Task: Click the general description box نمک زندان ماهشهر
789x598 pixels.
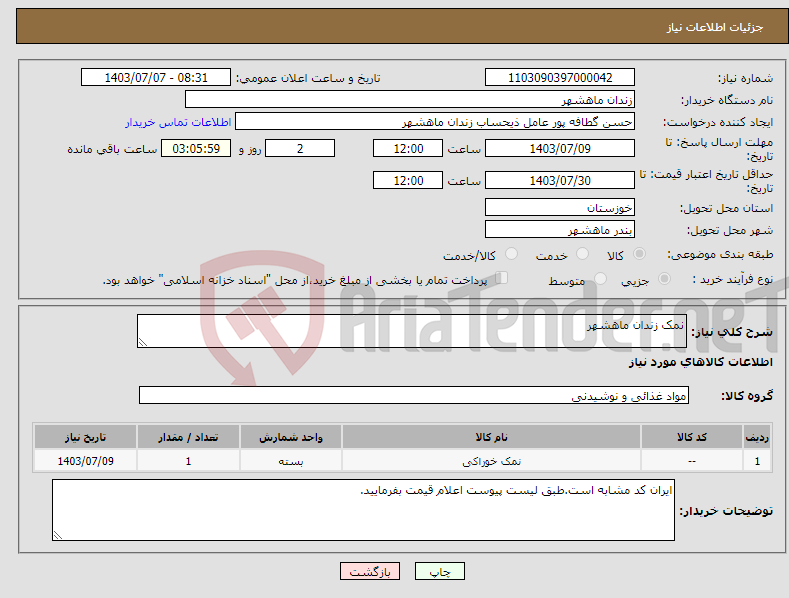Action: (412, 331)
